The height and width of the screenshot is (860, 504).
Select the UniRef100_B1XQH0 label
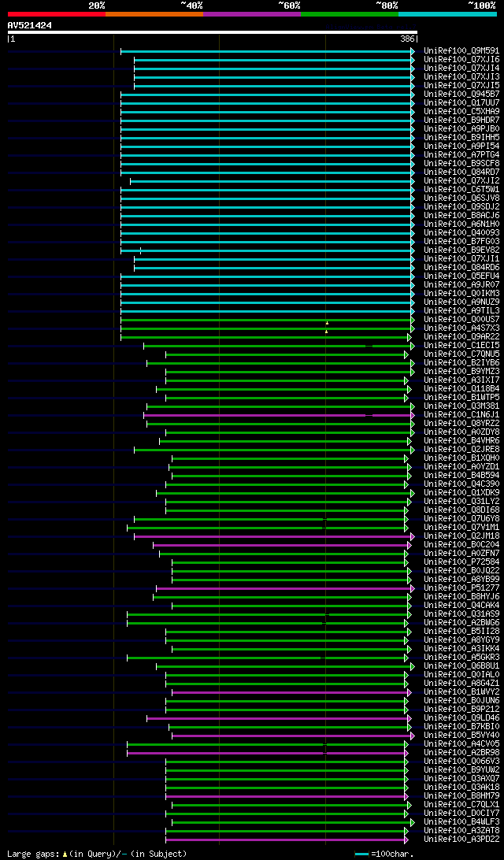pos(461,458)
